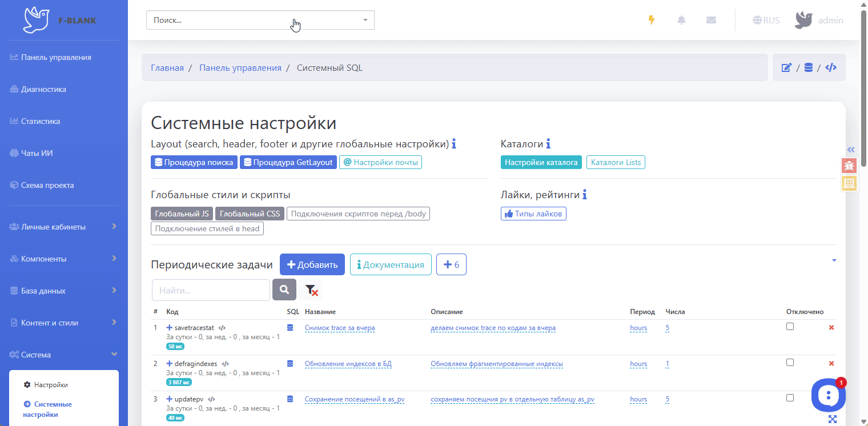Open the Процедура GetLayout button
This screenshot has height=426, width=868.
(288, 162)
